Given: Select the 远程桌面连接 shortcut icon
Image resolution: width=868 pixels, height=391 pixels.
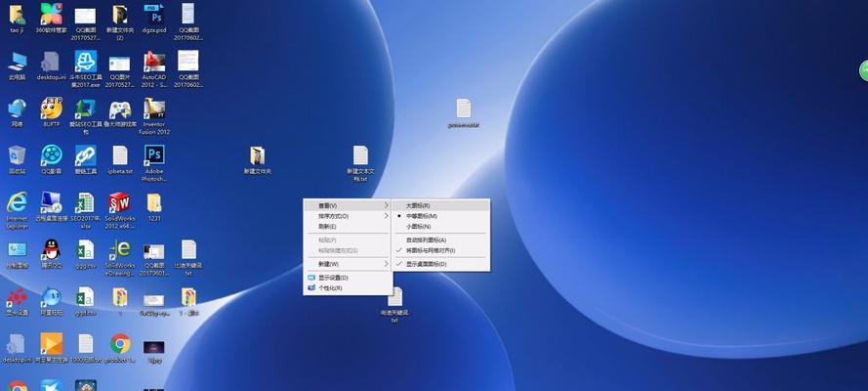Looking at the screenshot, I should tap(52, 202).
